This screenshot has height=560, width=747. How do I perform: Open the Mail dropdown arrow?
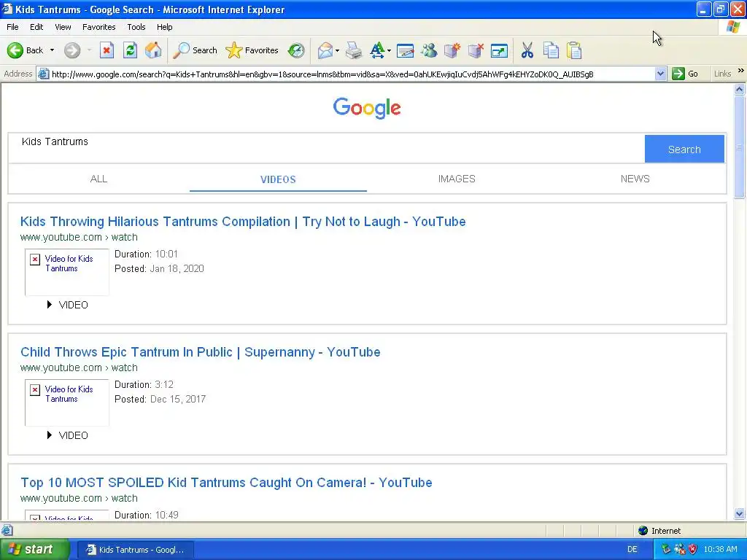pos(337,50)
